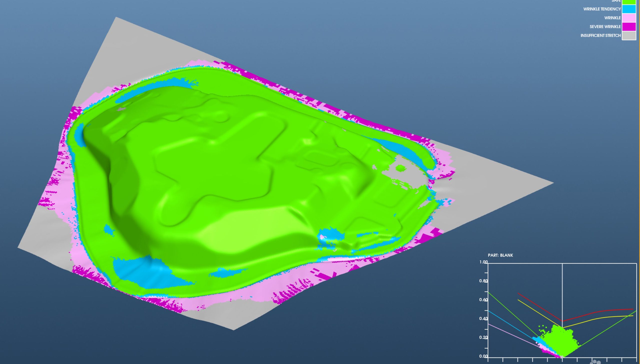Click the WRINKLE legend text label
Screen dimensions: 640x364
point(612,18)
